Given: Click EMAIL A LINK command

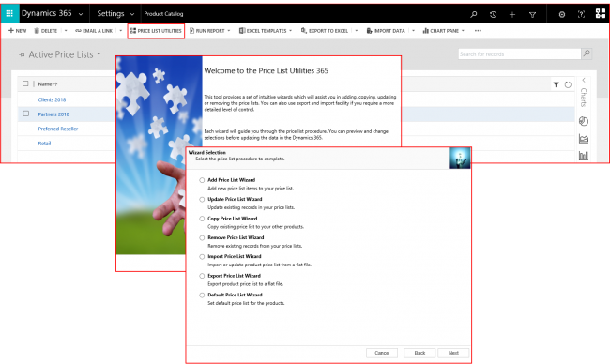Looking at the screenshot, I should [94, 31].
